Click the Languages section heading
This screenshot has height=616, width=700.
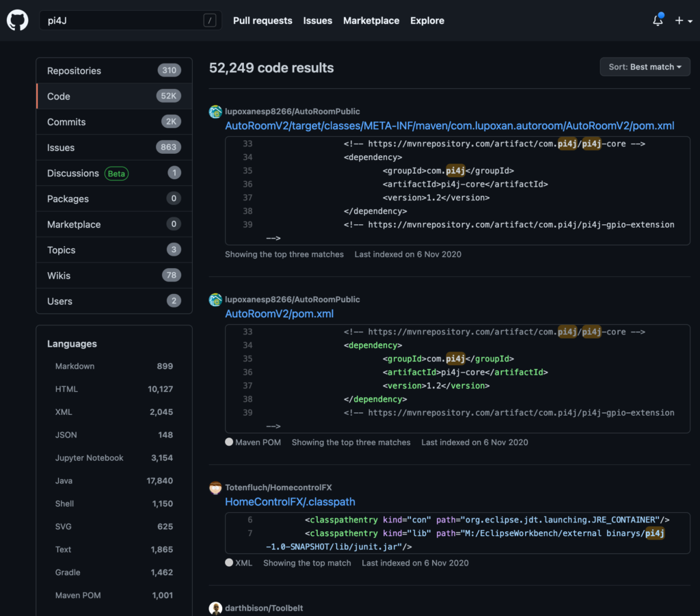pyautogui.click(x=72, y=344)
